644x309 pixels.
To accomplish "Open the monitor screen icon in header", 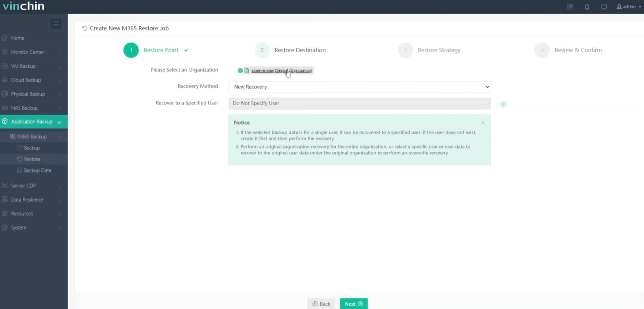I will [604, 7].
